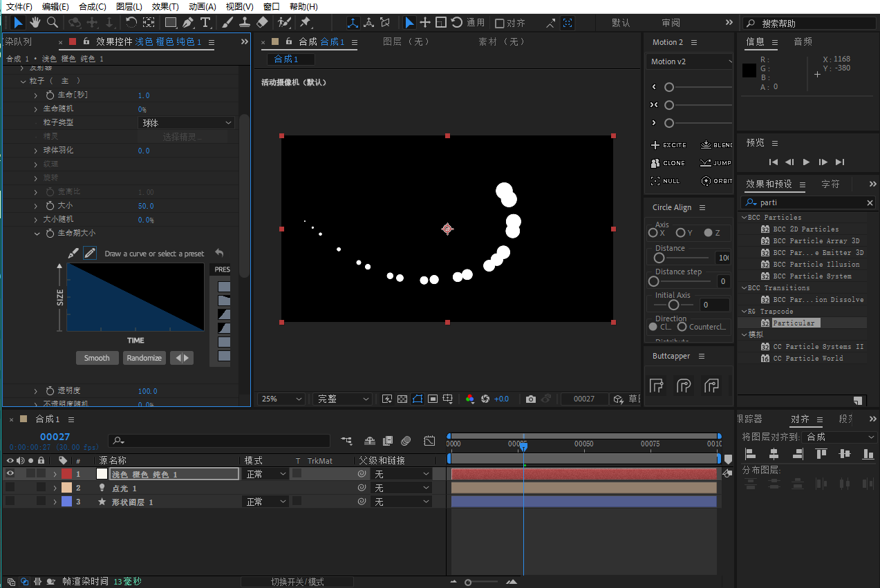This screenshot has width=880, height=588.
Task: Open the 文件(F) menu
Action: 19,6
